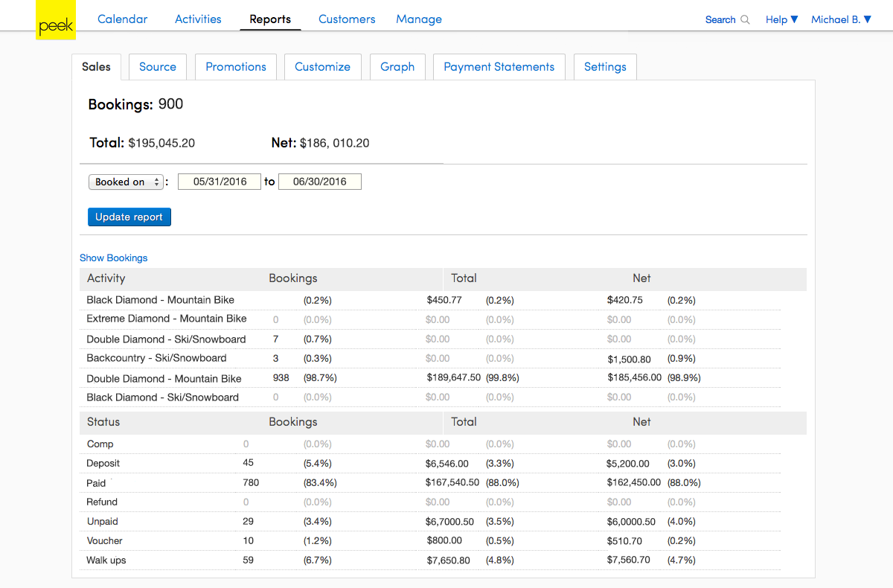Open the Customize tab

click(322, 66)
